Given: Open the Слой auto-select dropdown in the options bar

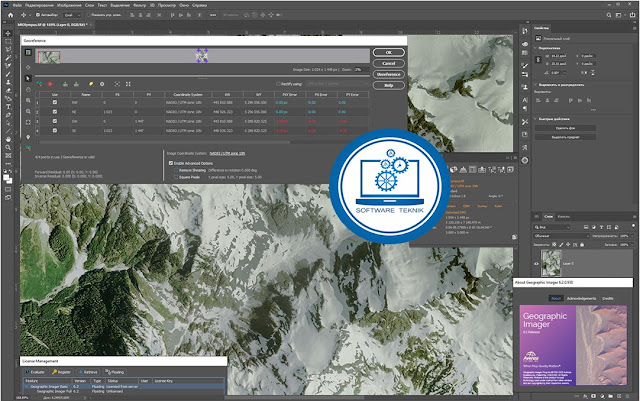Looking at the screenshot, I should click(x=73, y=15).
